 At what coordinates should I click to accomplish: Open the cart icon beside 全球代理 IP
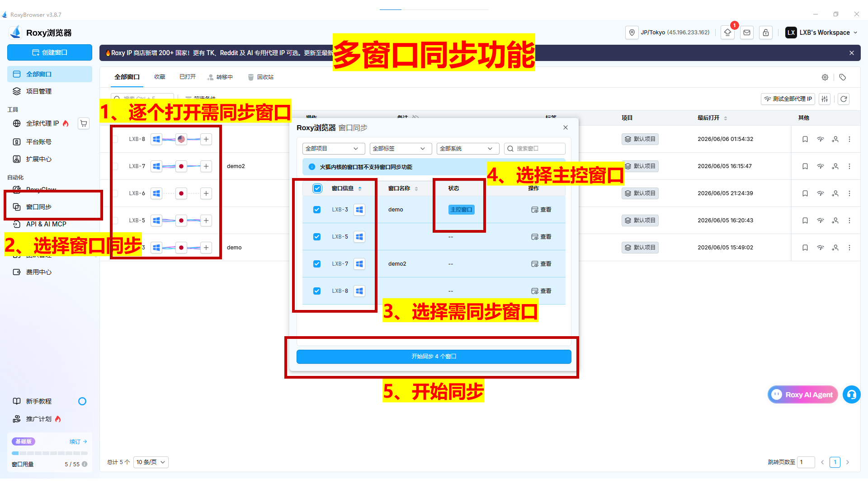coord(84,123)
